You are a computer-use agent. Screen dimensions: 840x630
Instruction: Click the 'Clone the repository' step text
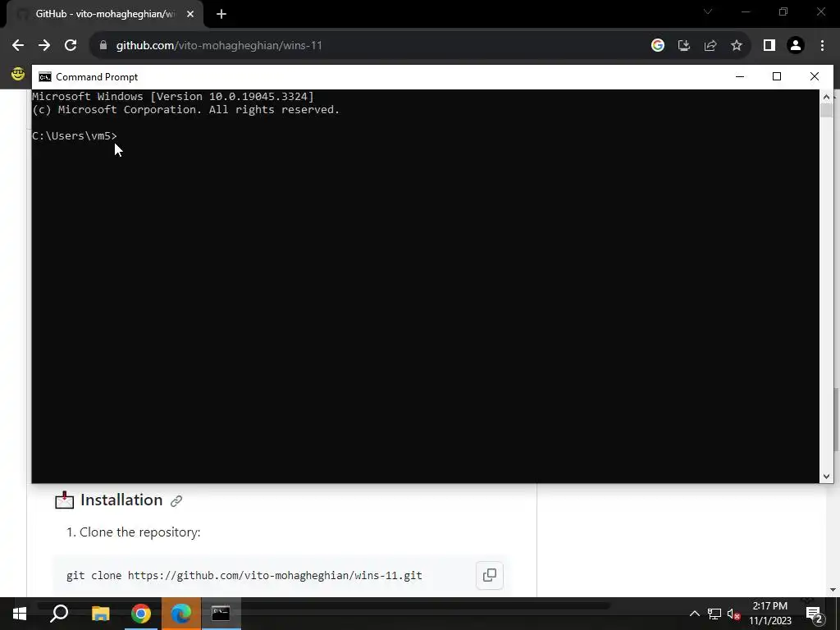point(139,532)
